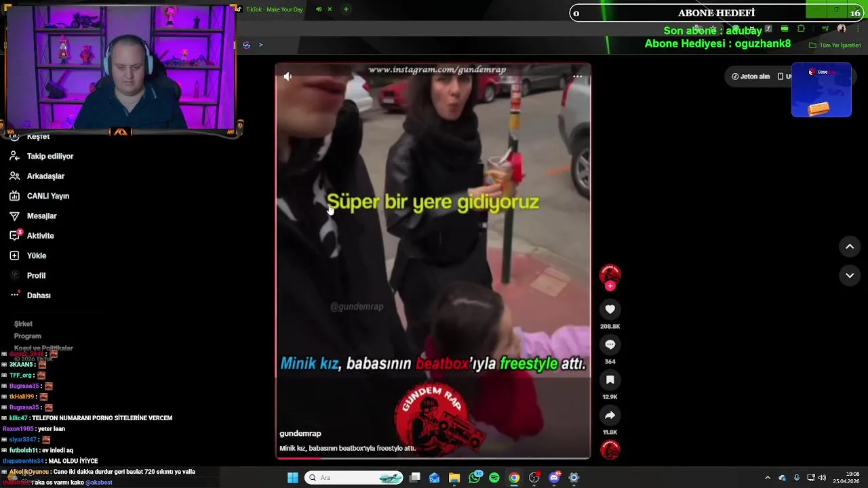Open Task View in the taskbar
This screenshot has width=868, height=488.
pyautogui.click(x=415, y=478)
